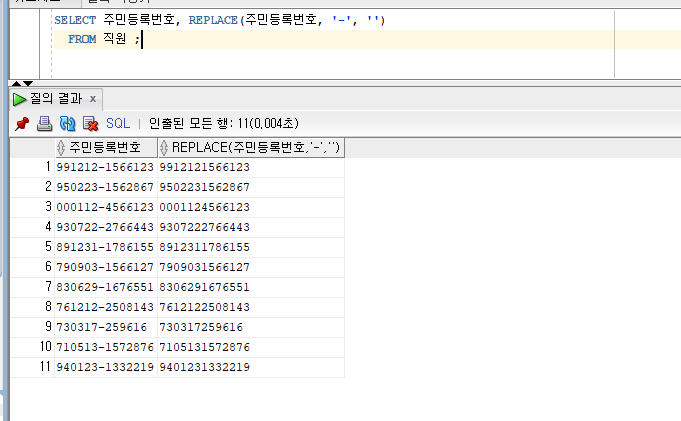Select cell 730317259616
The image size is (681, 421).
point(251,327)
